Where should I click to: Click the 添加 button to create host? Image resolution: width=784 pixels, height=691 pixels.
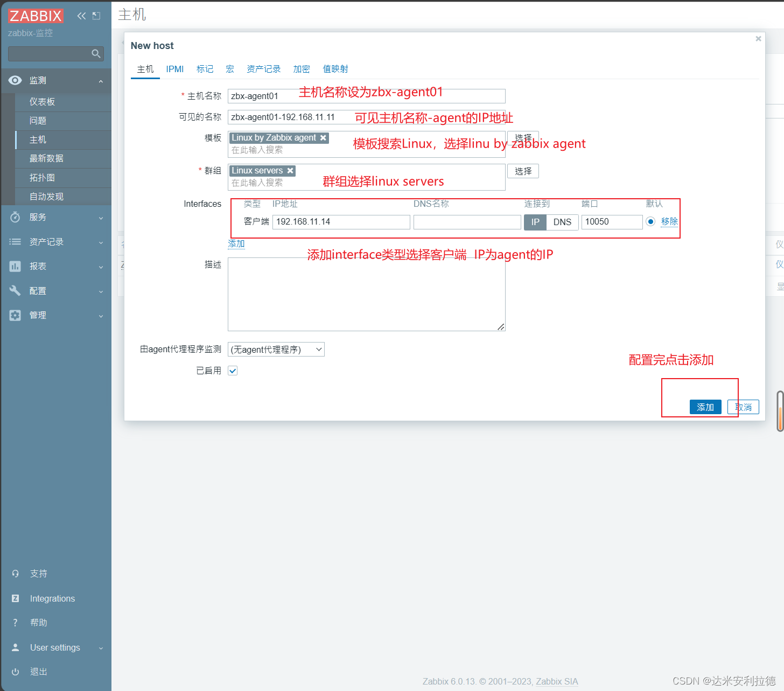coord(705,407)
